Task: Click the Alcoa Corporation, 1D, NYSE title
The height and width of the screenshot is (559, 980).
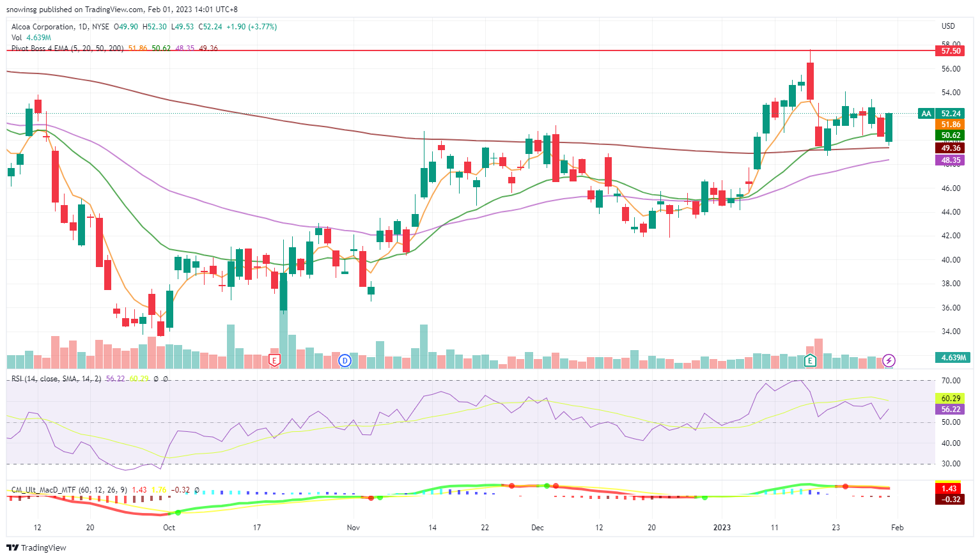Action: click(x=60, y=27)
